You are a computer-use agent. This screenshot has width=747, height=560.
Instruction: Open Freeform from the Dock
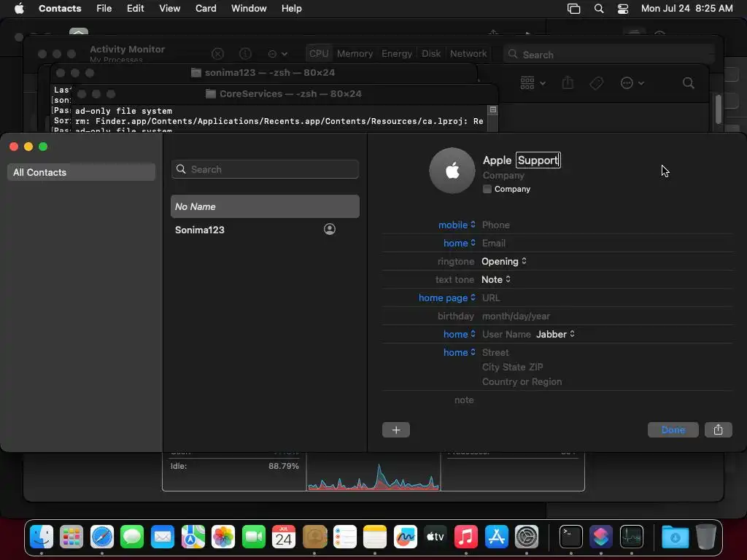tap(406, 537)
